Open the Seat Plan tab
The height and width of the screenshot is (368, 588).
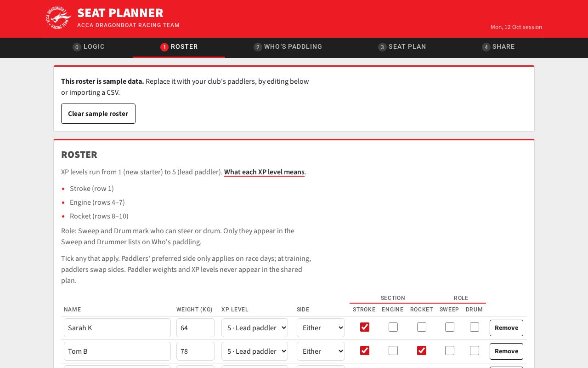click(x=402, y=47)
